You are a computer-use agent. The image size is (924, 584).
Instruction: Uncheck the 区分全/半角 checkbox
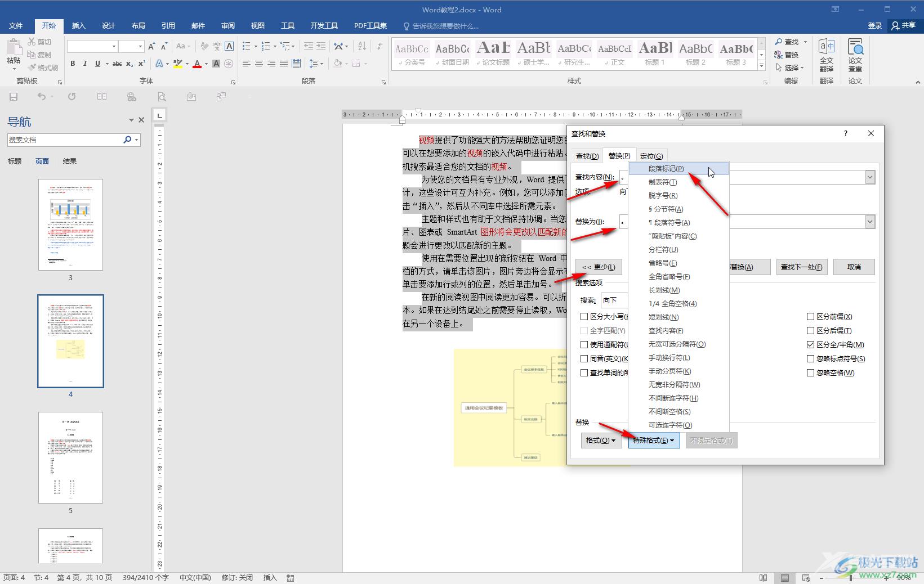tap(811, 345)
